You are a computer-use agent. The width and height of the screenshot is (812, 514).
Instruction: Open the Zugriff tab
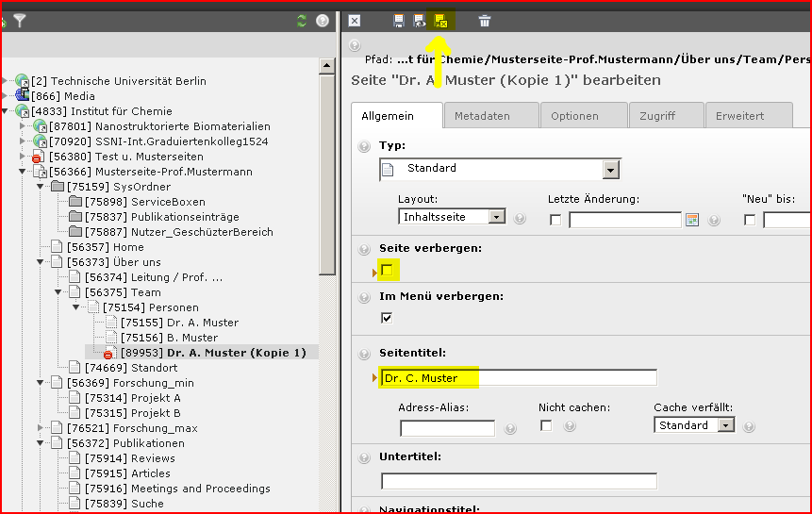point(657,116)
